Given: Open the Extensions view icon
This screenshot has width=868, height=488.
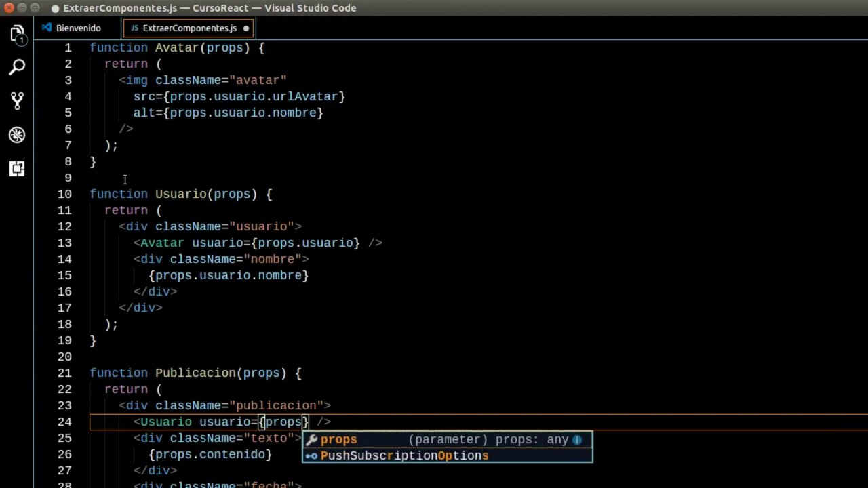Looking at the screenshot, I should (x=17, y=168).
